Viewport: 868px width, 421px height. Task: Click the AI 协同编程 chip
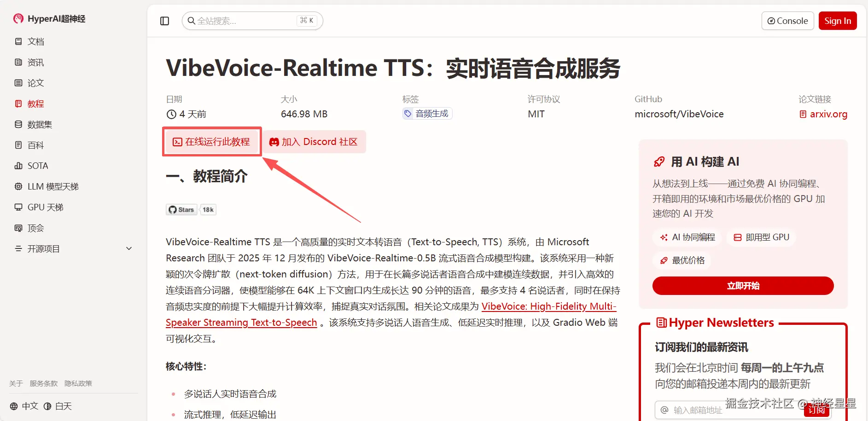687,237
